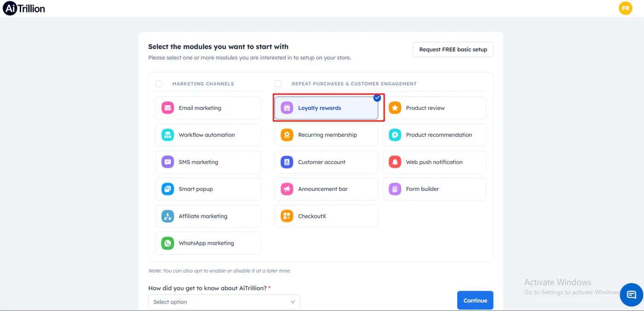This screenshot has height=311, width=644.
Task: Click the Customer account blue icon
Action: [x=287, y=162]
